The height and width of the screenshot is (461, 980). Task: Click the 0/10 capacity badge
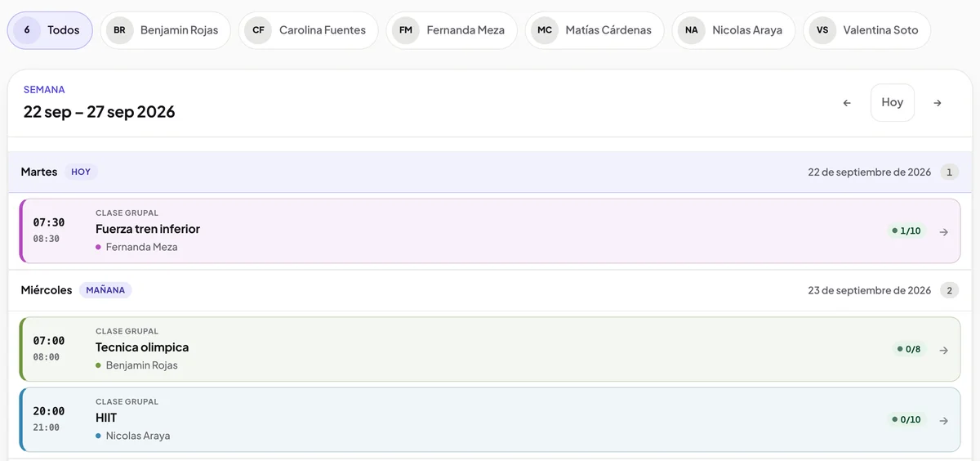click(x=906, y=420)
